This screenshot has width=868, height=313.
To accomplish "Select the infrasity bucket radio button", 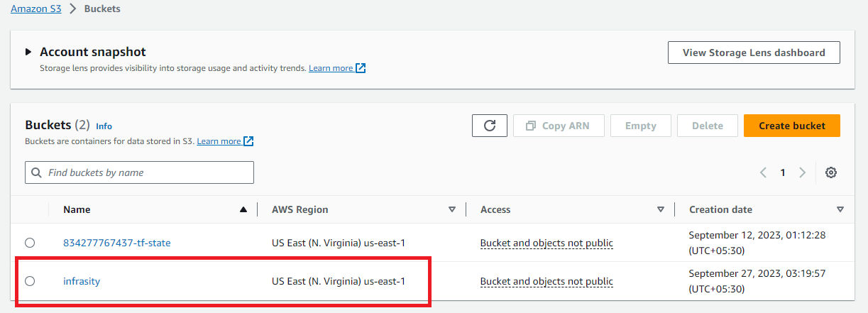I will pyautogui.click(x=30, y=281).
